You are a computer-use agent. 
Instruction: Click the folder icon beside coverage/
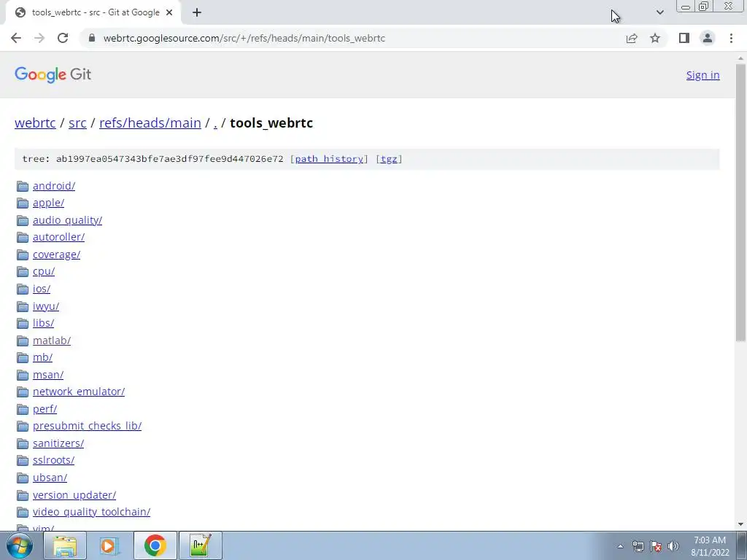pyautogui.click(x=23, y=254)
